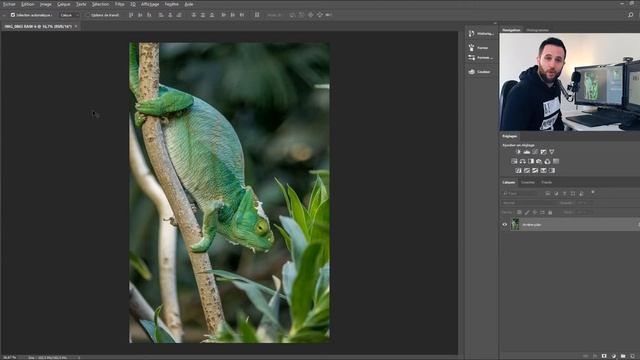This screenshot has width=640, height=360.
Task: Close the IMG_0863 document tab
Action: pyautogui.click(x=76, y=26)
